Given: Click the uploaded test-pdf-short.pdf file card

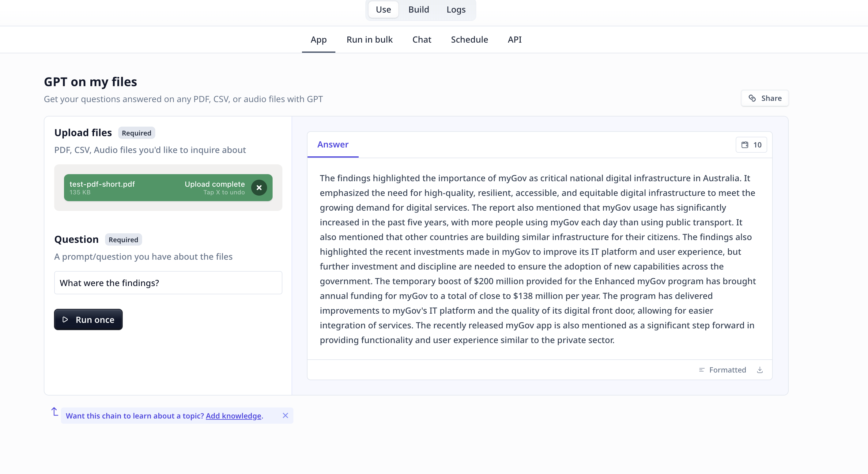Looking at the screenshot, I should (x=168, y=188).
